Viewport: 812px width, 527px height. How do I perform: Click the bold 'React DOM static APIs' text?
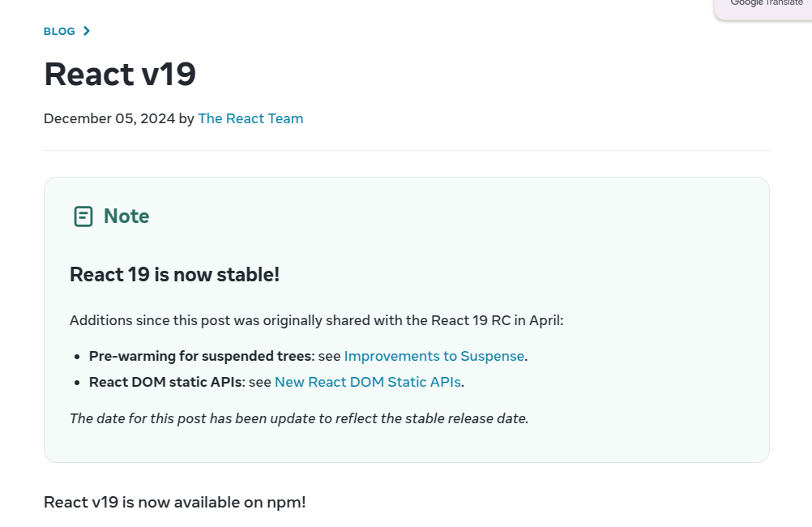[166, 382]
